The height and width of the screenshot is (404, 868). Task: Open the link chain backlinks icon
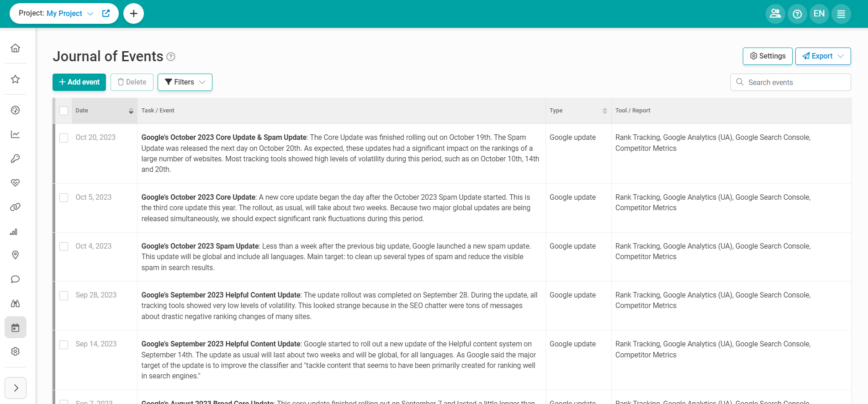pyautogui.click(x=16, y=207)
